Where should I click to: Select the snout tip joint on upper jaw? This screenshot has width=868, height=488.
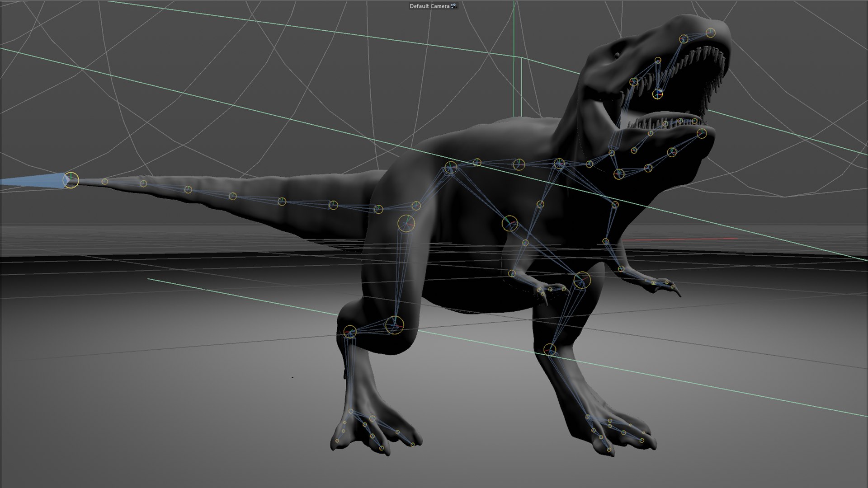(x=711, y=33)
